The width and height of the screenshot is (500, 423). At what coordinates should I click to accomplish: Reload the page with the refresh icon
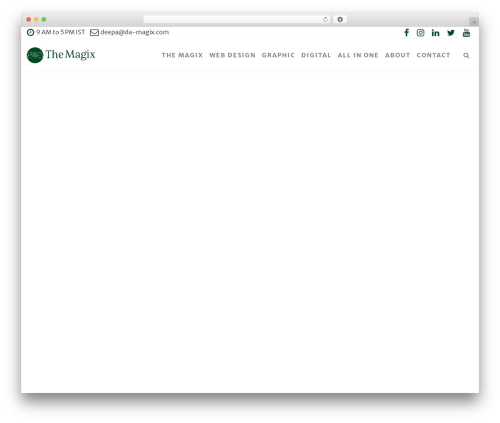point(325,19)
